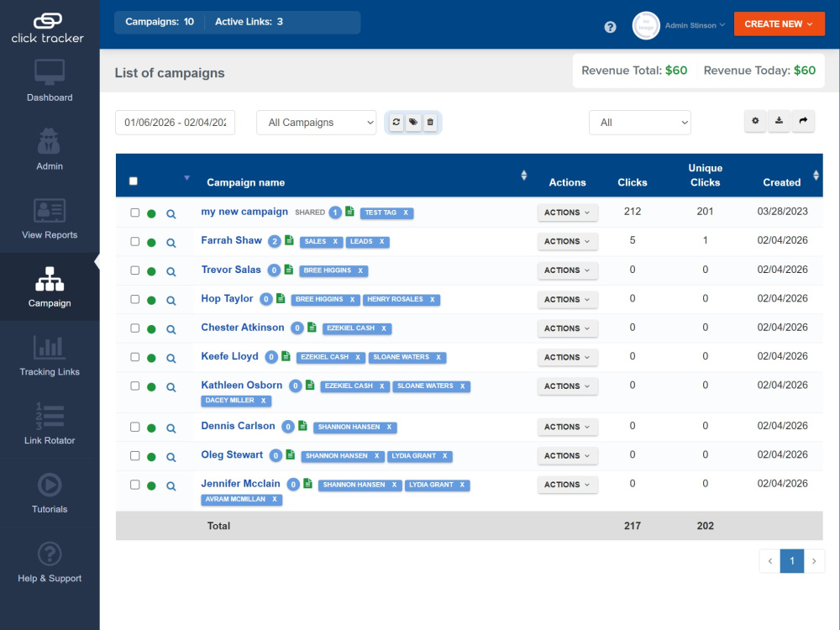Remove the TEST TAG tag via X
Screen dimensions: 840x630
(406, 213)
